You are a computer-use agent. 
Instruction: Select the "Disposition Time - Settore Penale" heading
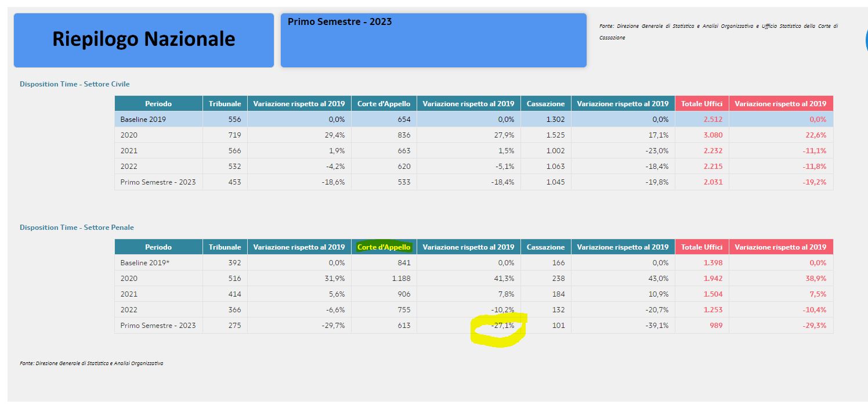77,228
